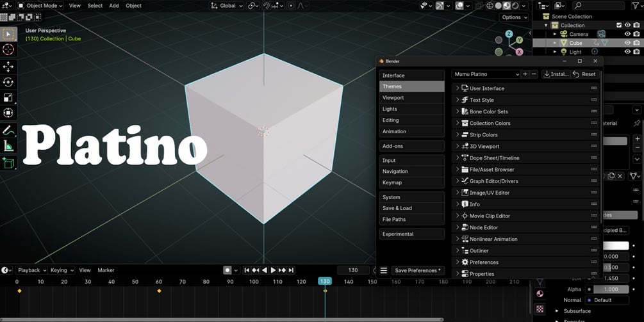Select the Rotate tool

pos(8,82)
